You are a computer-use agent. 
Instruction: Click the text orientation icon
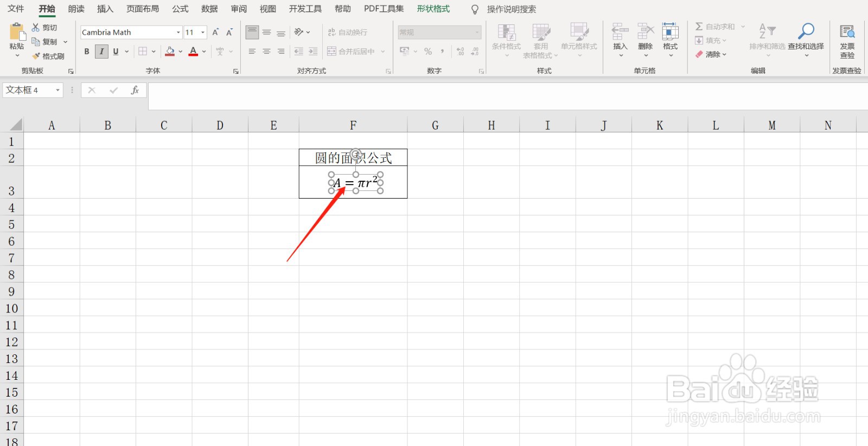(299, 33)
